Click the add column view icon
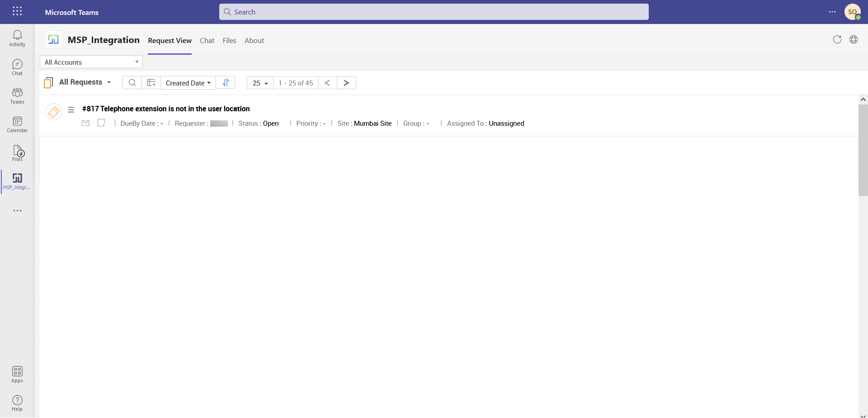The width and height of the screenshot is (868, 418). [151, 83]
